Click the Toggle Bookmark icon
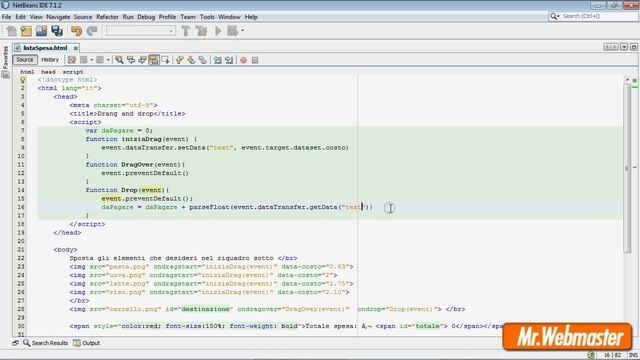640x360 pixels. [203, 60]
